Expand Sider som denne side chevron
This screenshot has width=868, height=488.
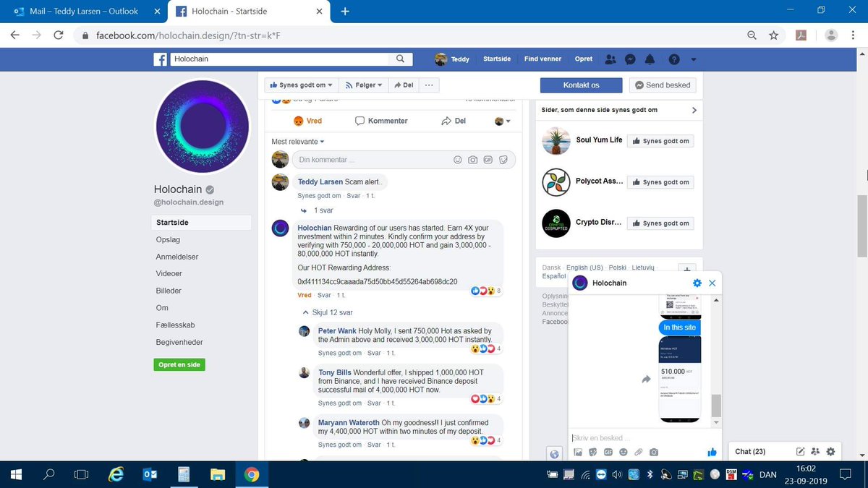(694, 110)
